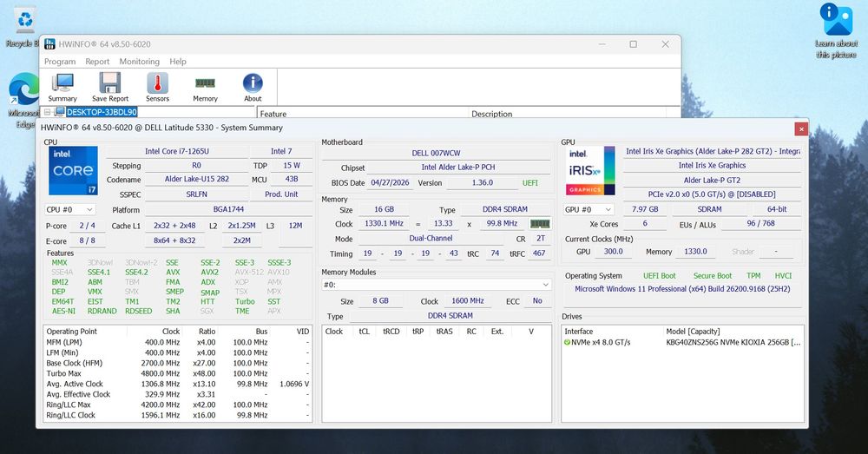Open the Program menu
The height and width of the screenshot is (454, 868).
pyautogui.click(x=60, y=62)
